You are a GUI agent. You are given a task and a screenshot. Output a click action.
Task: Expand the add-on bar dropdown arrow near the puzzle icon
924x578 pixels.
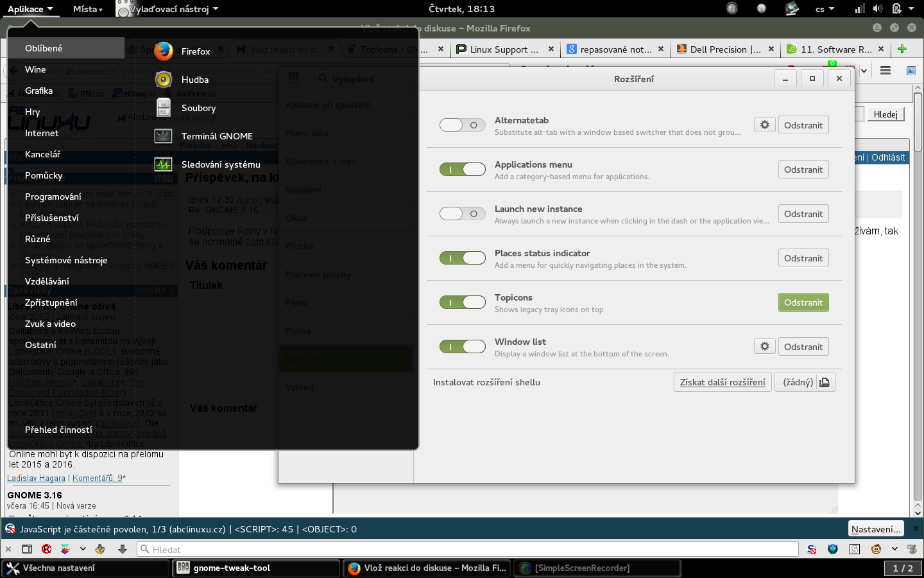(83, 549)
